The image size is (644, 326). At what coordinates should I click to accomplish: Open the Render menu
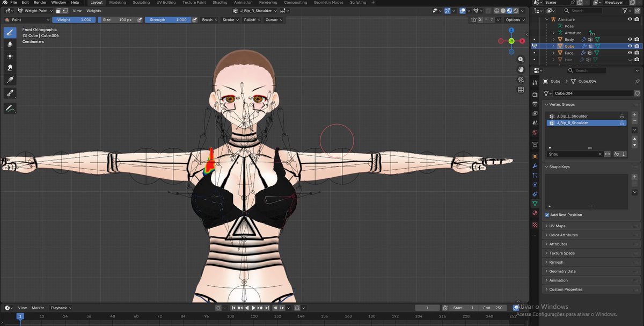click(x=40, y=3)
